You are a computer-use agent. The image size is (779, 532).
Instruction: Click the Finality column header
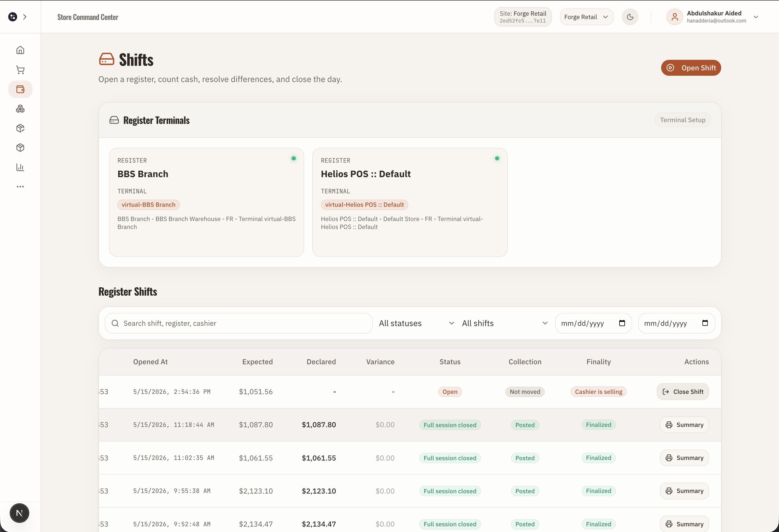click(x=599, y=362)
